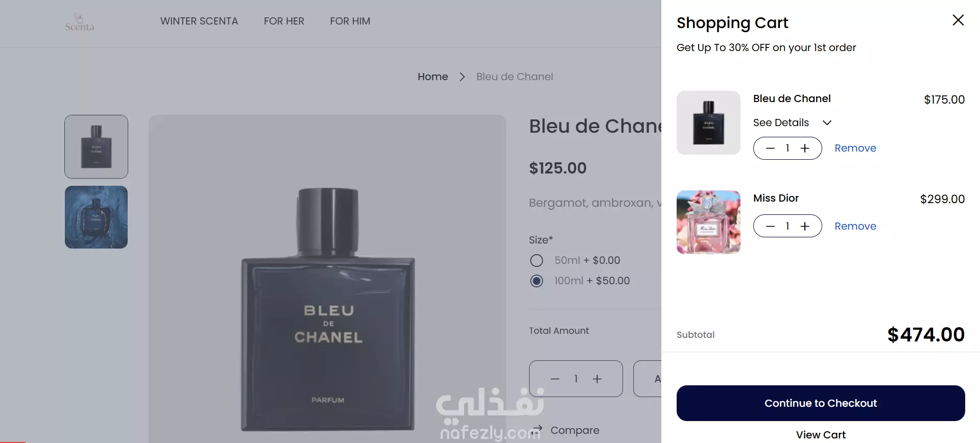Screen dimensions: 980x443
Task: Go to FOR HIM menu item
Action: point(350,21)
